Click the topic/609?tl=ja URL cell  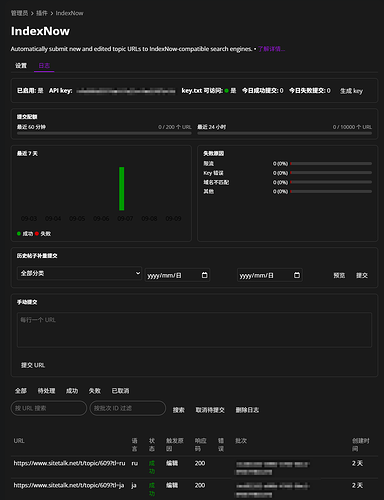coord(69,485)
